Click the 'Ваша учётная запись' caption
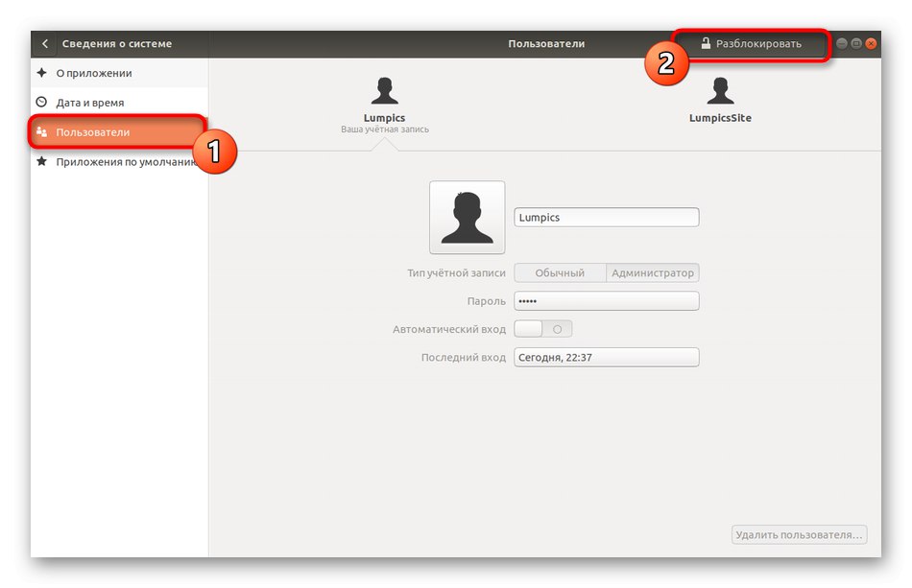The height and width of the screenshot is (588, 912). click(x=384, y=129)
